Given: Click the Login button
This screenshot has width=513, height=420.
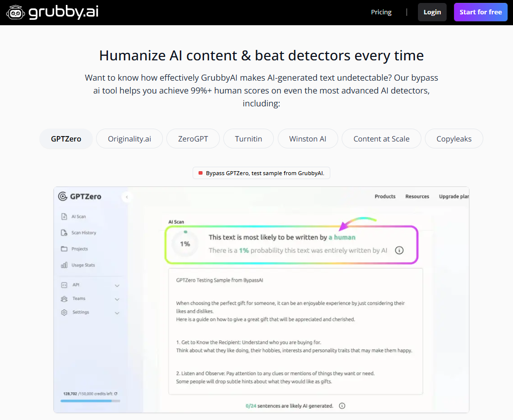Looking at the screenshot, I should click(x=432, y=12).
